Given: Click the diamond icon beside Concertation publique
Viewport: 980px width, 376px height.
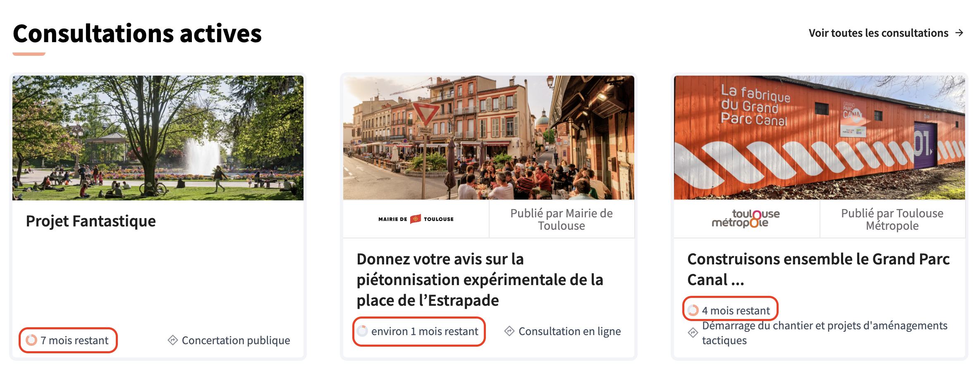Looking at the screenshot, I should [x=173, y=340].
